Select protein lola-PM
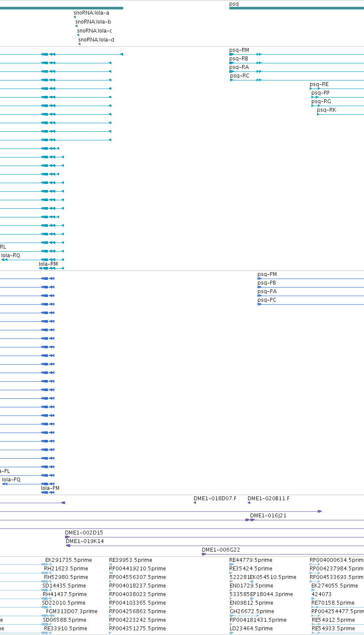The height and width of the screenshot is (635, 364). pos(50,488)
